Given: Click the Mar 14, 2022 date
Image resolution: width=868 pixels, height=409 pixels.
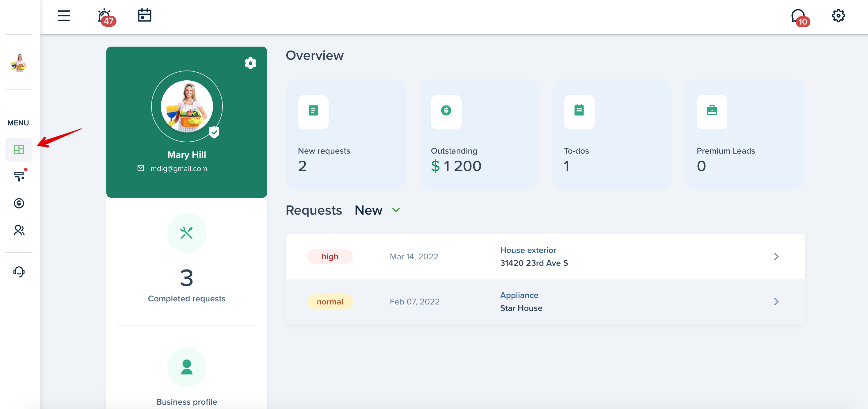Looking at the screenshot, I should pyautogui.click(x=414, y=257).
